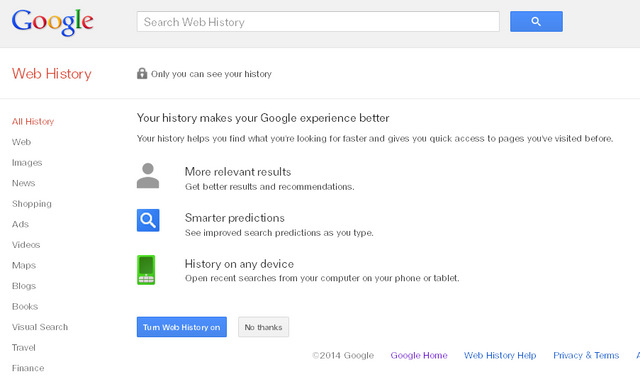
Task: Select Ads history category
Action: (20, 224)
